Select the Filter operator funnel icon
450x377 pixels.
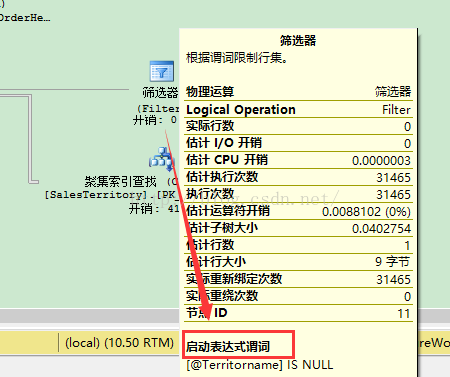162,71
